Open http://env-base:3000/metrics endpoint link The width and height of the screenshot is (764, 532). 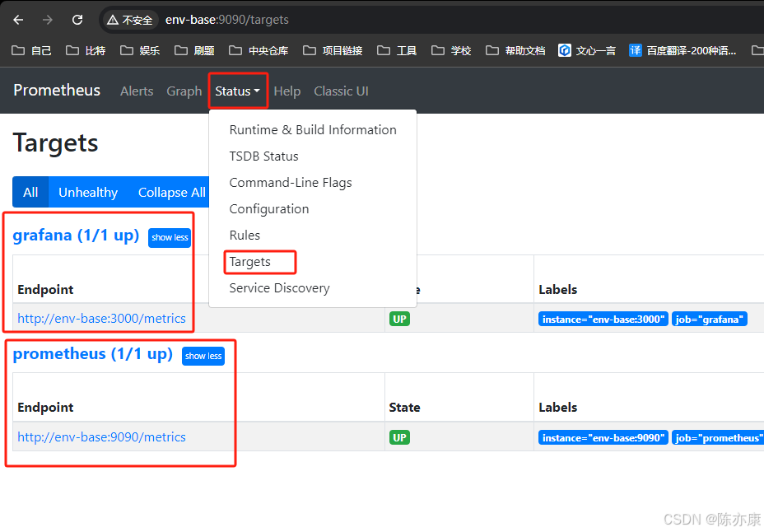[x=101, y=319]
